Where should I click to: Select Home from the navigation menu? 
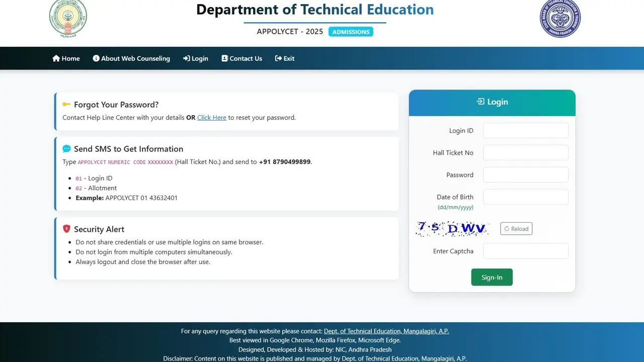click(70, 58)
